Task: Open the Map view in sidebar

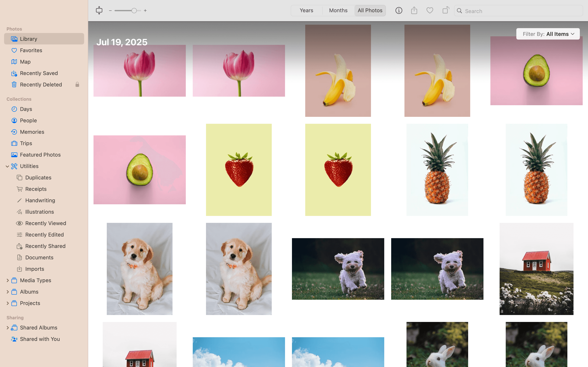Action: tap(25, 62)
